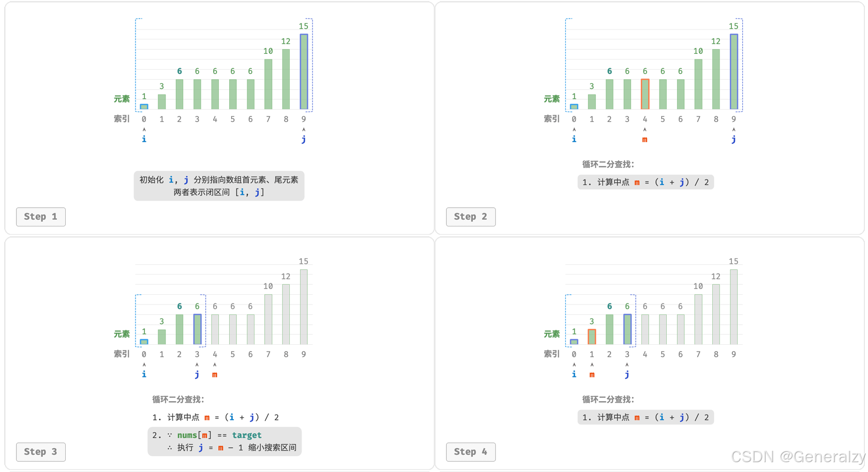Select the 计算中点 formula box in Step 2

(x=646, y=182)
